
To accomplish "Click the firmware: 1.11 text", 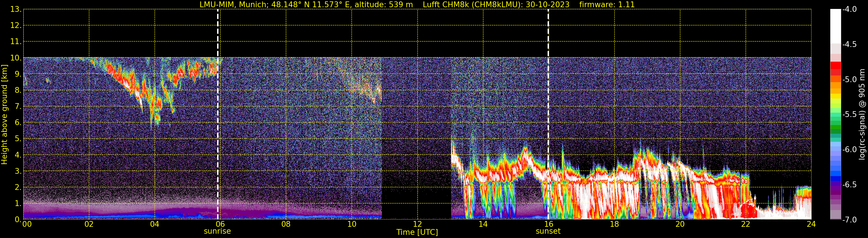I will coord(607,5).
